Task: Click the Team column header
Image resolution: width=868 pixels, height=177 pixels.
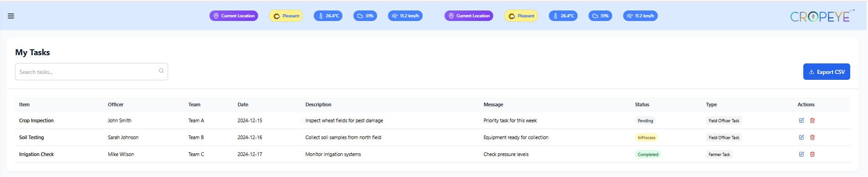Action: (x=195, y=104)
